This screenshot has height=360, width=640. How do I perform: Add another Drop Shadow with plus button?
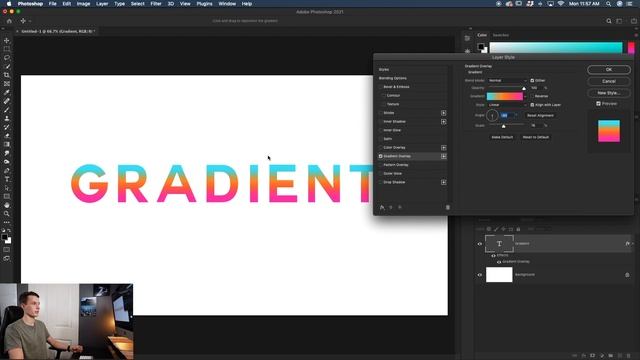pos(443,182)
